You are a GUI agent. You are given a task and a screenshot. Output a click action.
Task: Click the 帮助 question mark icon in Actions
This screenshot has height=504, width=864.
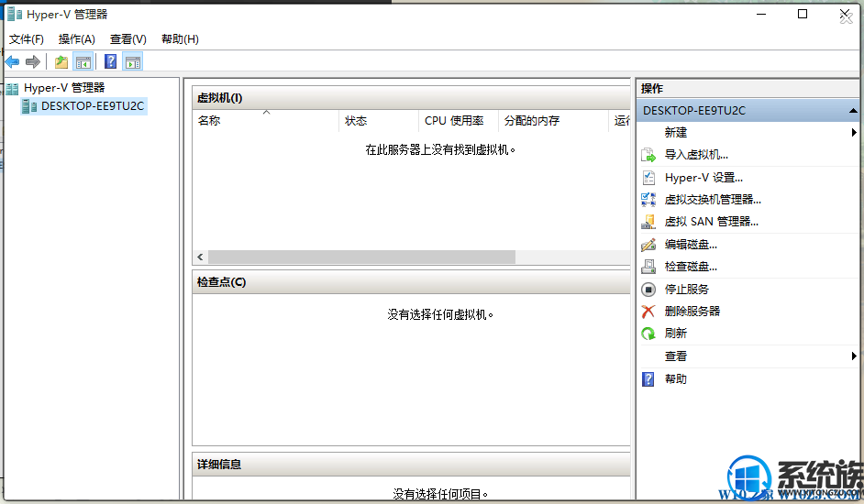(648, 379)
